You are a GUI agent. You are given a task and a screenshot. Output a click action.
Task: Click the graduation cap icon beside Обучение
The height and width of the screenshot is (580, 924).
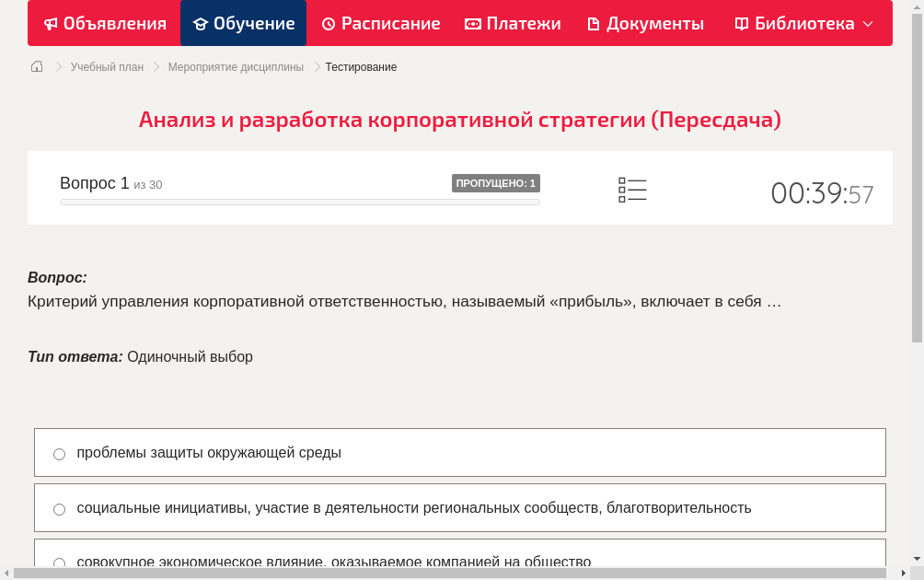(x=201, y=24)
